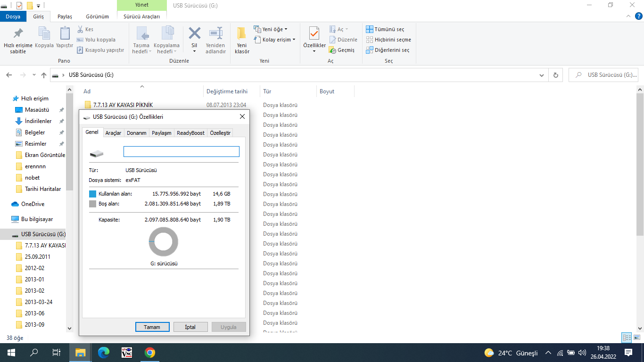Image resolution: width=644 pixels, height=362 pixels.
Task: Create a folder with Yeni klasör
Action: [242, 41]
